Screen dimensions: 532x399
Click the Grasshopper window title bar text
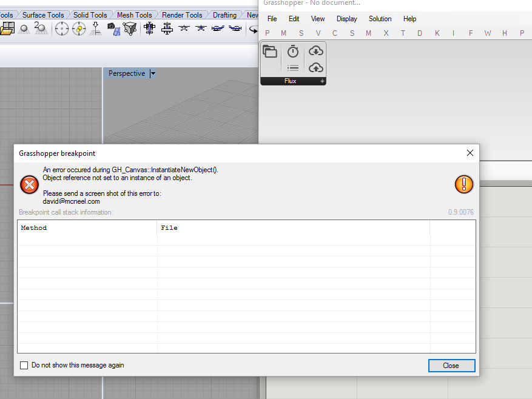coord(311,2)
